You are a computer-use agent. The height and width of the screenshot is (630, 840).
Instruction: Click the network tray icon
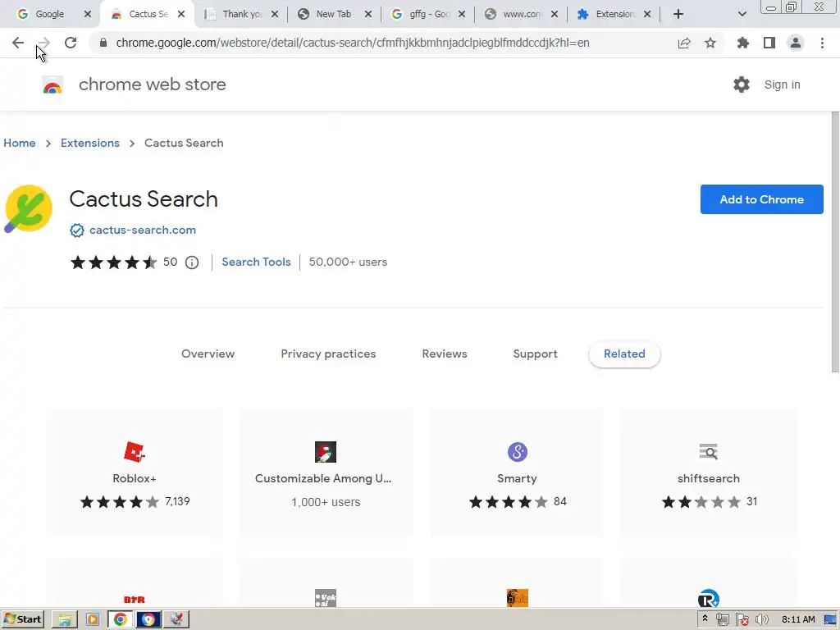coord(722,620)
